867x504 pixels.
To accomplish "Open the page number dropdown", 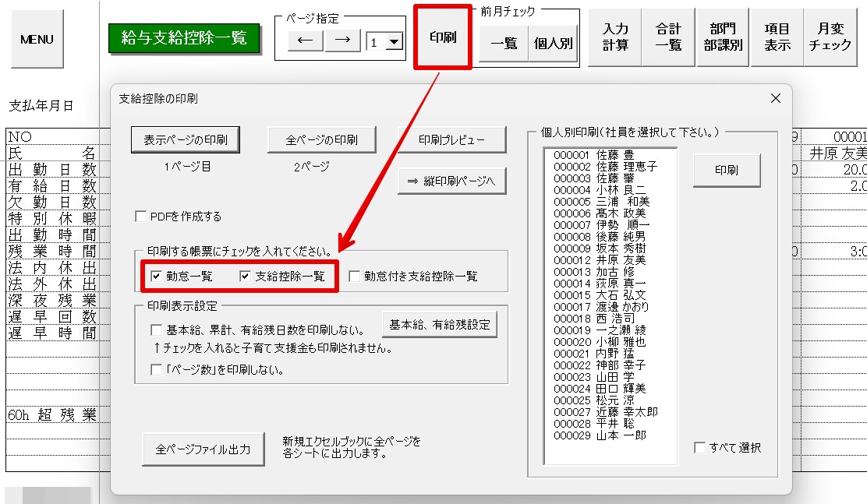I will pos(394,42).
